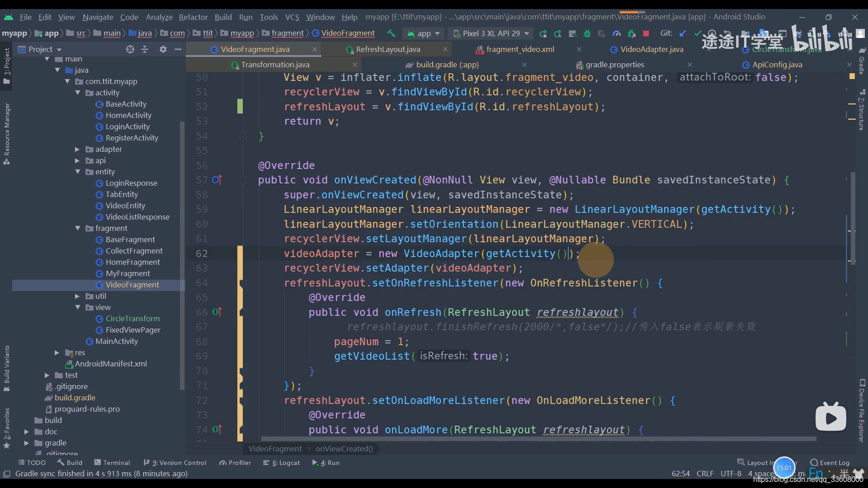Open the Event Log tool window

click(830, 463)
